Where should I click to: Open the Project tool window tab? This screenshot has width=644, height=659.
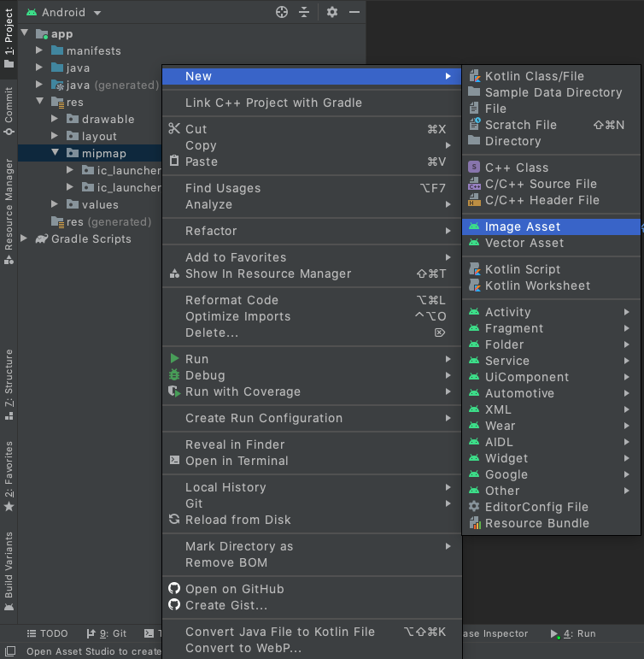coord(9,38)
